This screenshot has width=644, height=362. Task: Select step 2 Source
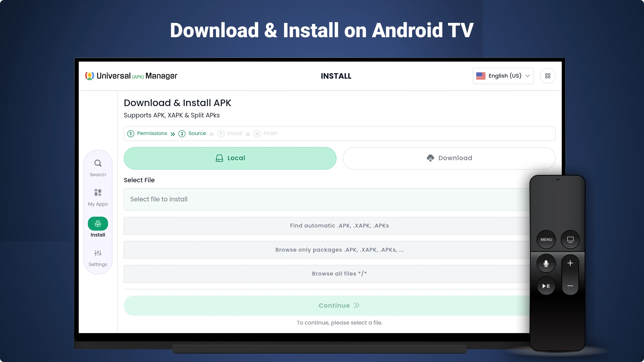pos(193,133)
